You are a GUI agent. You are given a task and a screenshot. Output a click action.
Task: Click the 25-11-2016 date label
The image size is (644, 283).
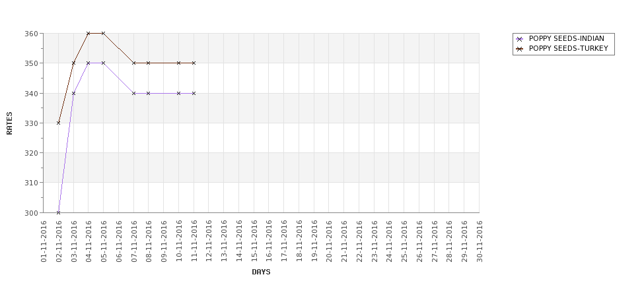pyautogui.click(x=404, y=241)
